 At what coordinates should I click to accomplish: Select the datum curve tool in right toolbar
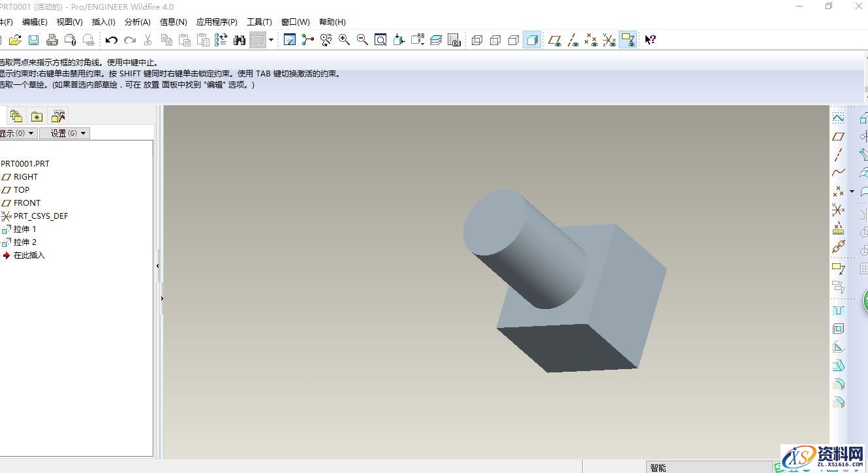click(x=839, y=172)
